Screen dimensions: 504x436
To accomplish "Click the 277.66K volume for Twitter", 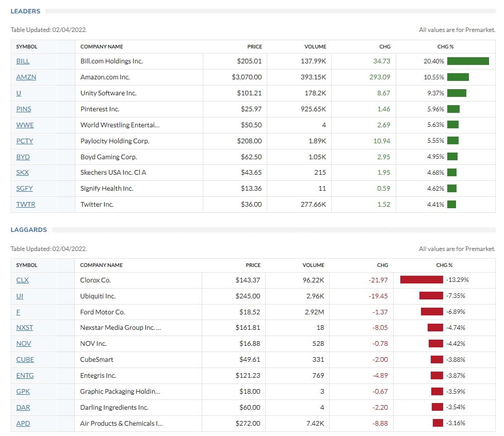I will pyautogui.click(x=314, y=205).
